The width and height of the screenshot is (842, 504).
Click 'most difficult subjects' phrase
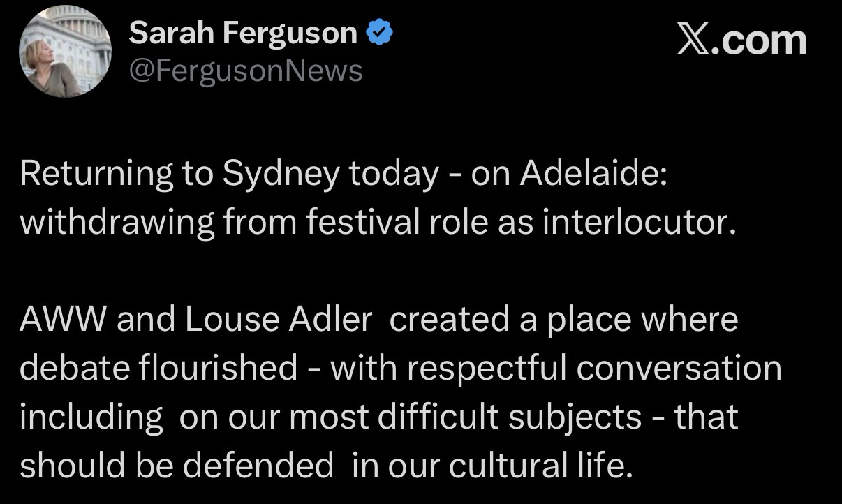click(x=464, y=417)
